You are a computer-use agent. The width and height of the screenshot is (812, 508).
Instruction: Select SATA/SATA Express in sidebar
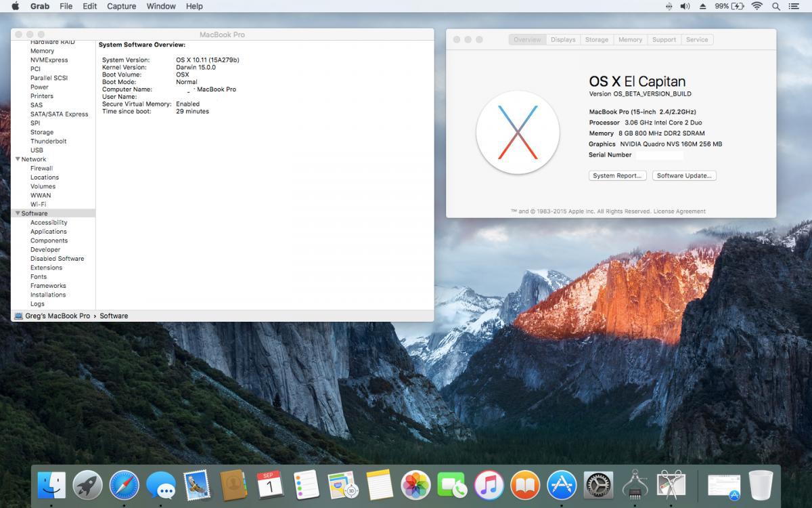coord(59,114)
